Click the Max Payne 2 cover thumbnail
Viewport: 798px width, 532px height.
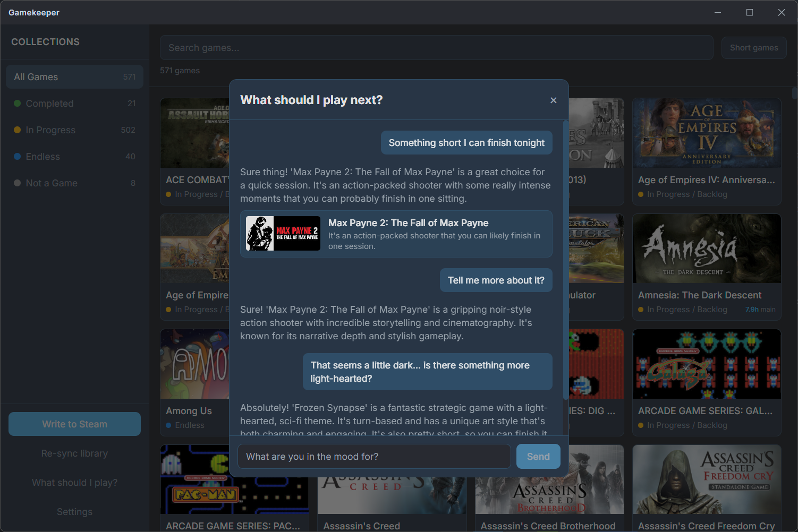pyautogui.click(x=283, y=234)
